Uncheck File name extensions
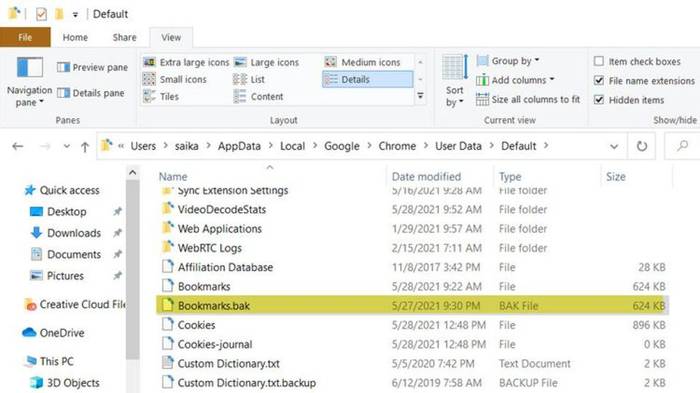 (x=599, y=80)
